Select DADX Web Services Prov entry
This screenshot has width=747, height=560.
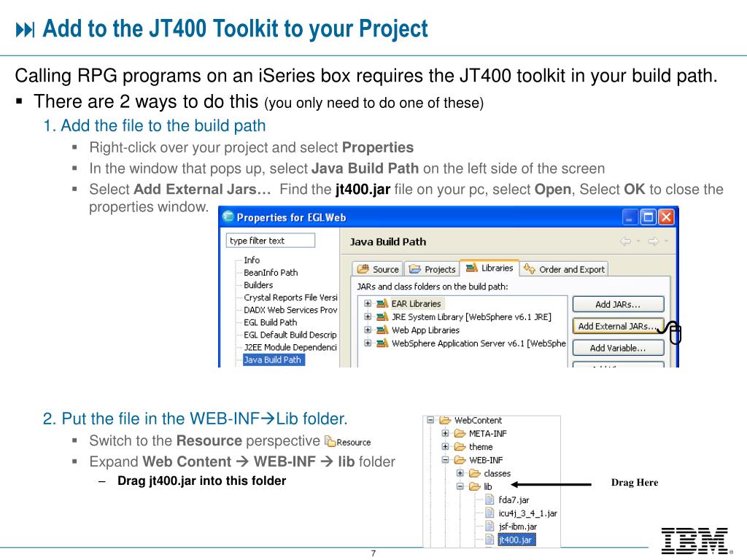click(x=290, y=309)
